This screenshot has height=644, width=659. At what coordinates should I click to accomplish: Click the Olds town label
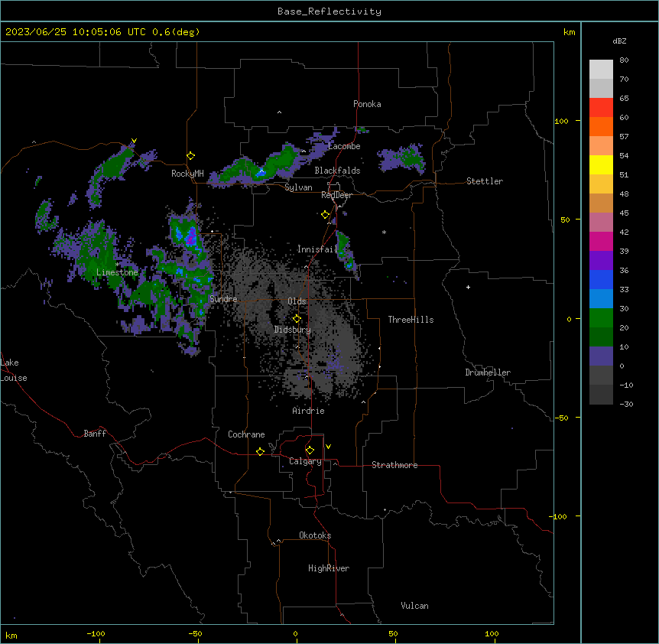[x=297, y=301]
